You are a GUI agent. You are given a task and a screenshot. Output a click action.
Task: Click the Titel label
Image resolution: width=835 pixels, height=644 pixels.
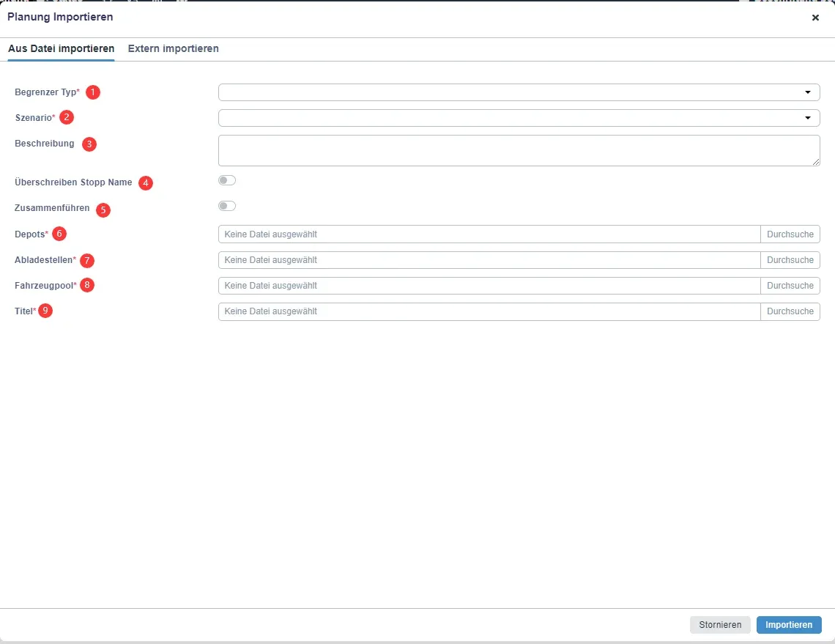tap(25, 311)
